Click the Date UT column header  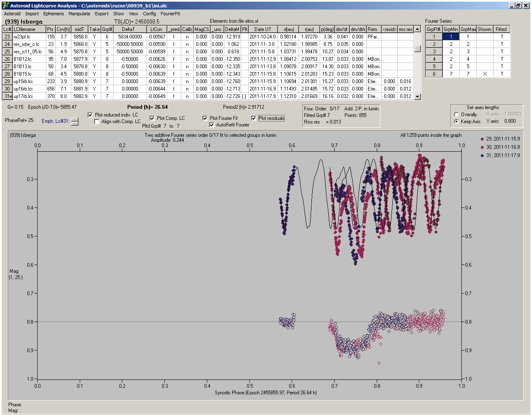point(263,29)
